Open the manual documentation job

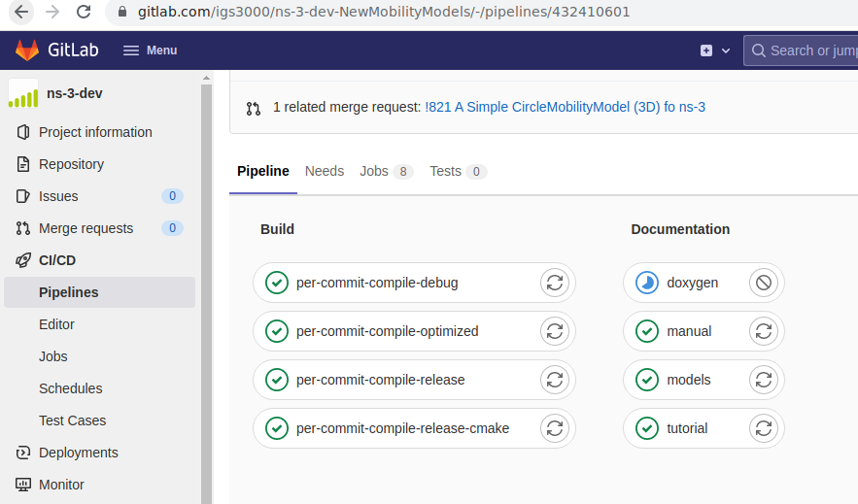pyautogui.click(x=689, y=331)
